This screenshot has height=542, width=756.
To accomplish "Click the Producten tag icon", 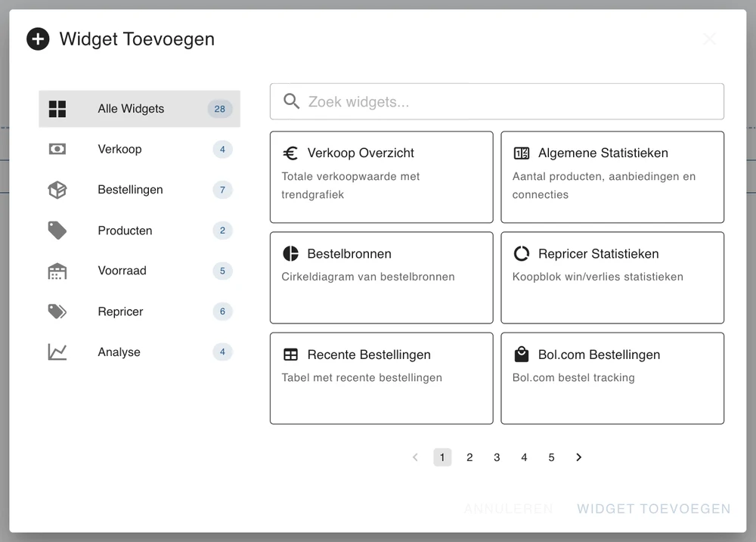I will [57, 231].
